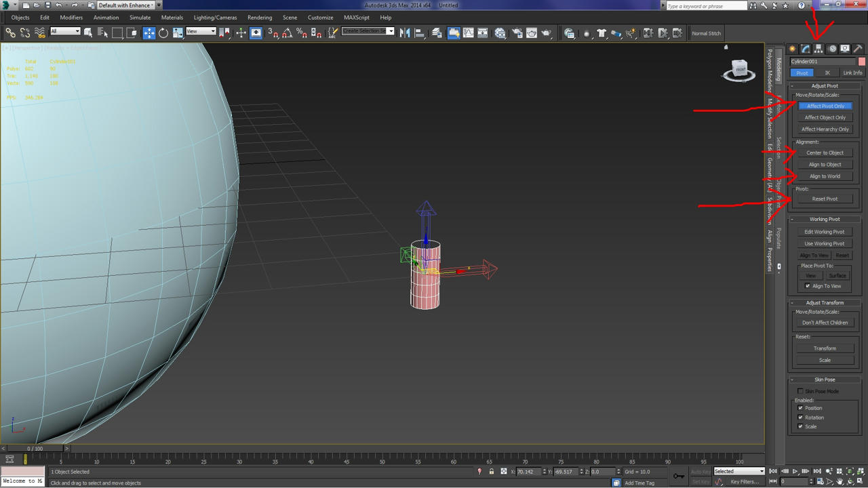868x488 pixels.
Task: Open the Select by Name dialog
Action: (103, 33)
